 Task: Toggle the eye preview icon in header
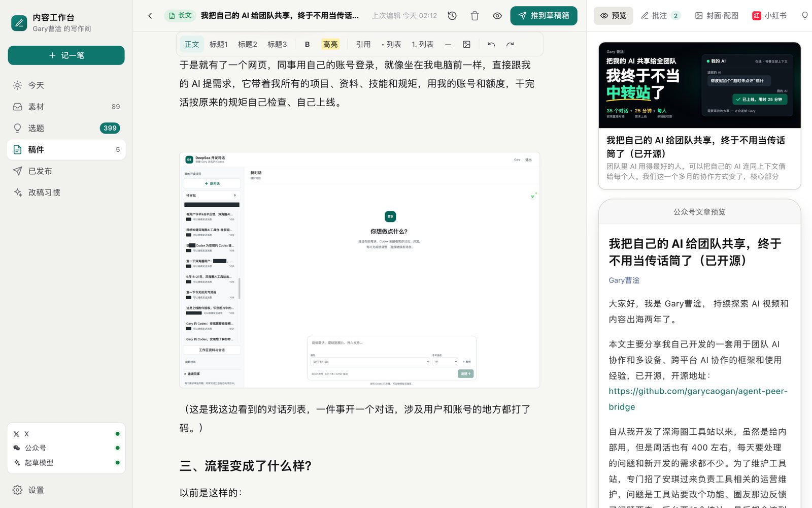tap(497, 16)
